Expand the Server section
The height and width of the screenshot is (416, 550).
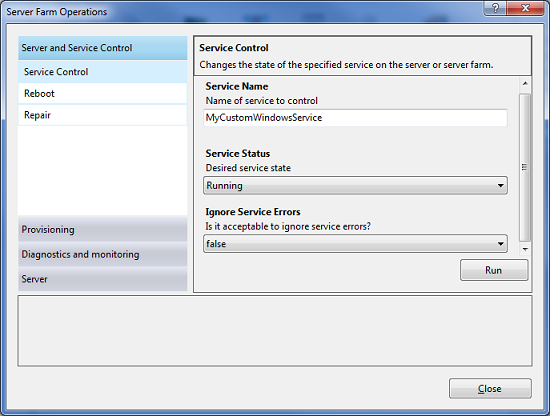(102, 279)
